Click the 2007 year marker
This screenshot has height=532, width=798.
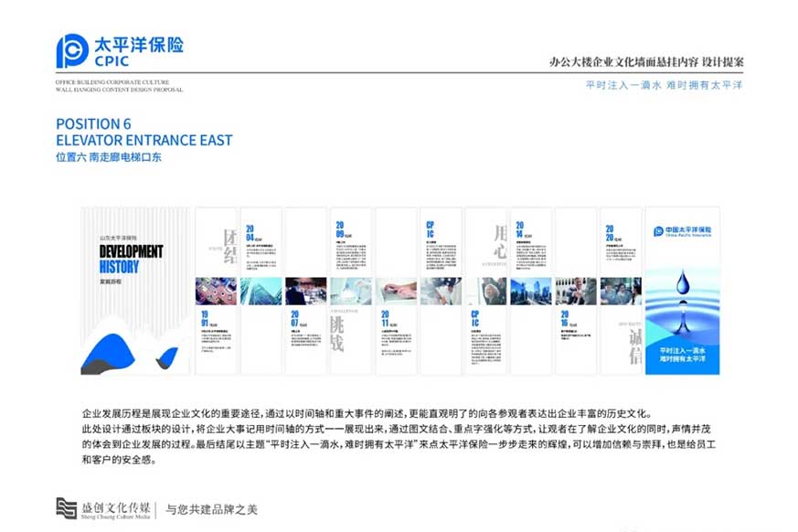coord(298,319)
